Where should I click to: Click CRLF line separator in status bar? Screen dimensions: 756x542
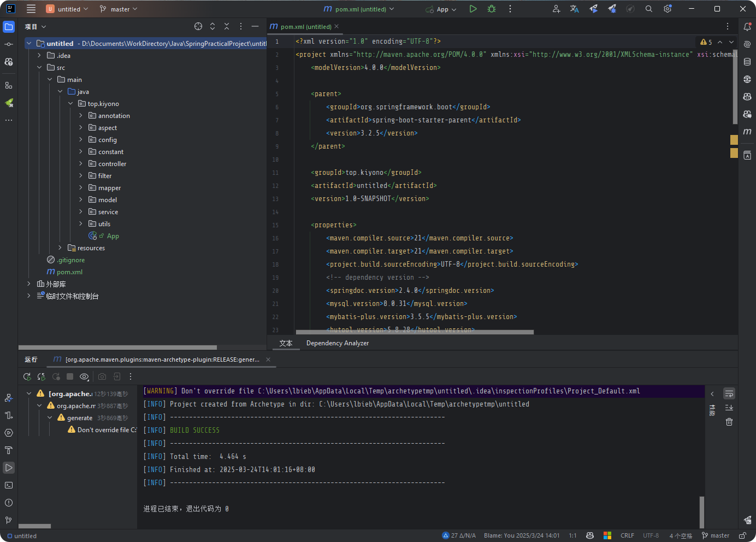[x=627, y=535]
